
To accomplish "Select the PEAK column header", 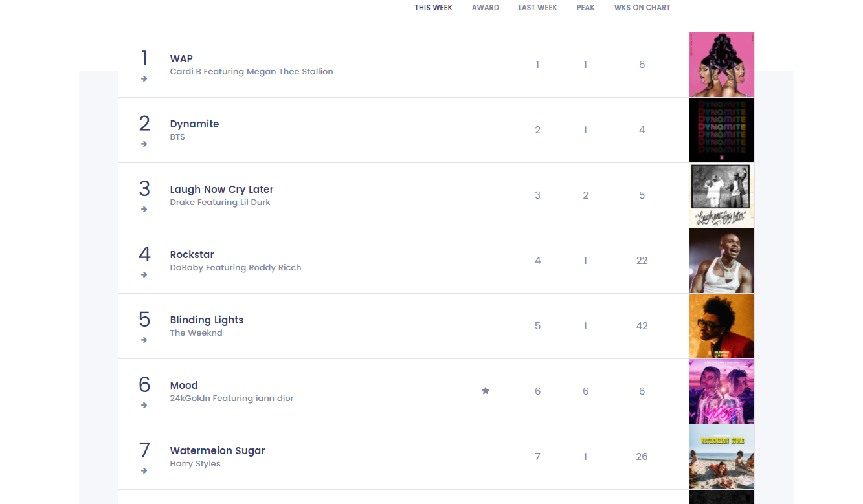I will point(586,8).
